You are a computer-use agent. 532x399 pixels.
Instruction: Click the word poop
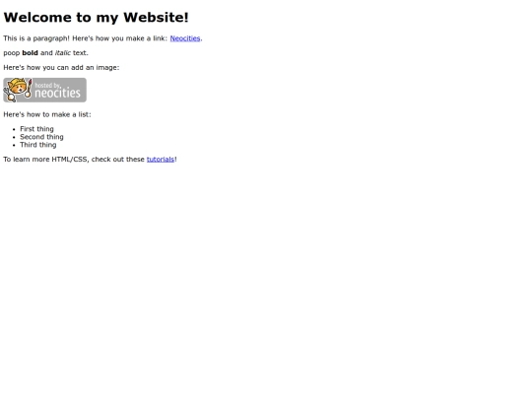tap(12, 53)
